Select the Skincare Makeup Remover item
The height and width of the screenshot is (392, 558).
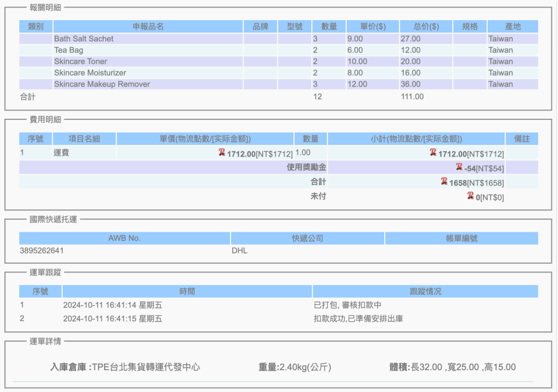point(102,84)
